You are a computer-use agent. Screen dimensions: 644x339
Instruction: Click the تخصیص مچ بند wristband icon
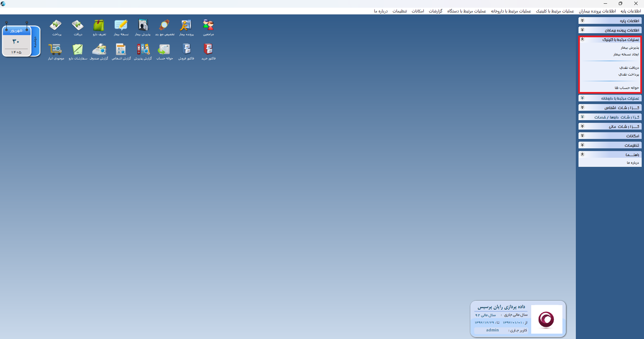[x=165, y=28]
